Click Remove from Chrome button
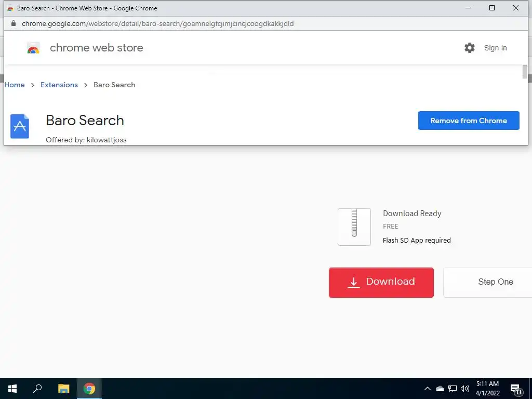This screenshot has width=532, height=399. click(x=469, y=121)
